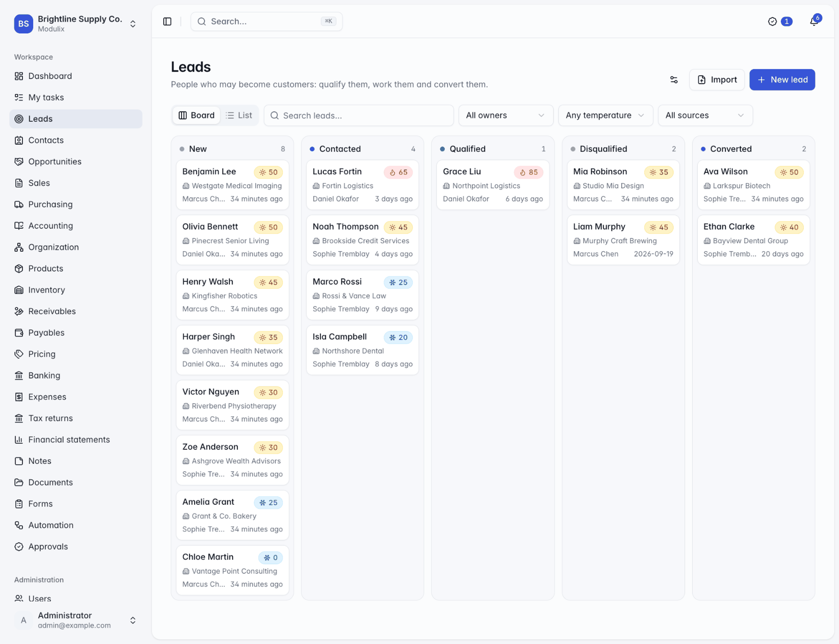The height and width of the screenshot is (644, 839).
Task: Open the Liam Murphy lead card
Action: click(x=623, y=240)
